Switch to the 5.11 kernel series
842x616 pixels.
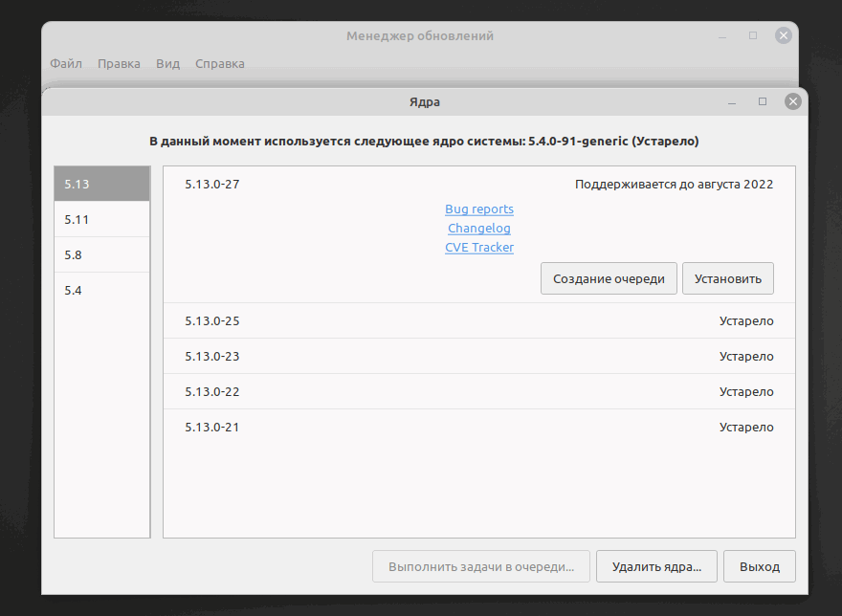pyautogui.click(x=101, y=219)
